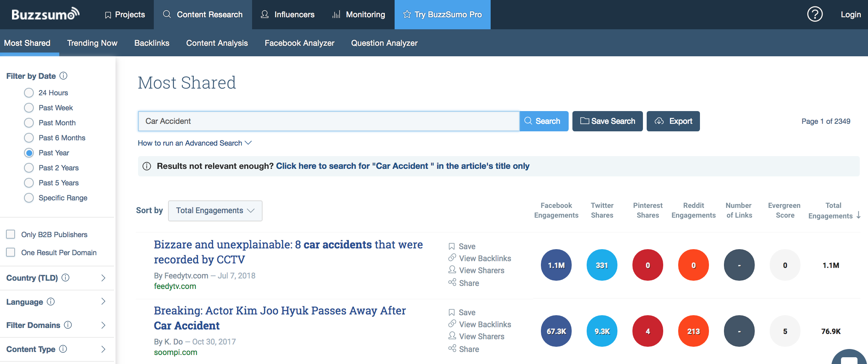Click Twitter shares circle 9.3K
868x364 pixels.
pyautogui.click(x=602, y=331)
